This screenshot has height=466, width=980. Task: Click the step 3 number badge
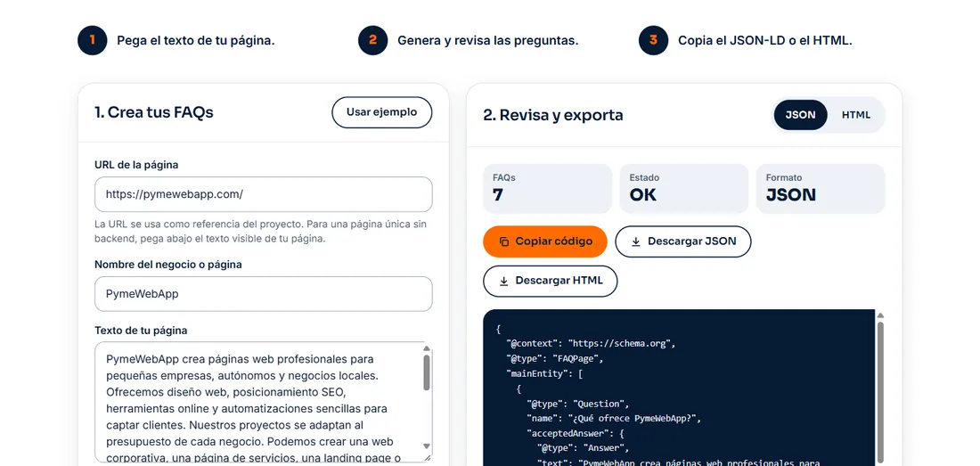tap(654, 41)
